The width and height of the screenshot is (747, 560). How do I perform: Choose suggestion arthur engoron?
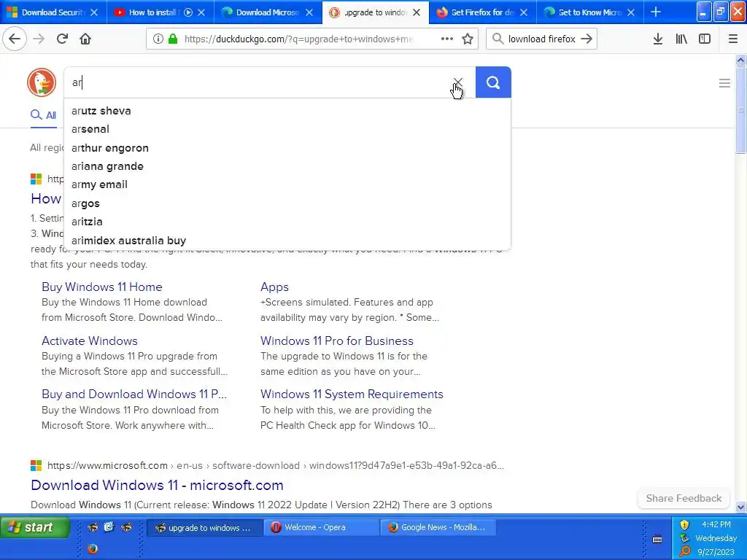pyautogui.click(x=287, y=148)
